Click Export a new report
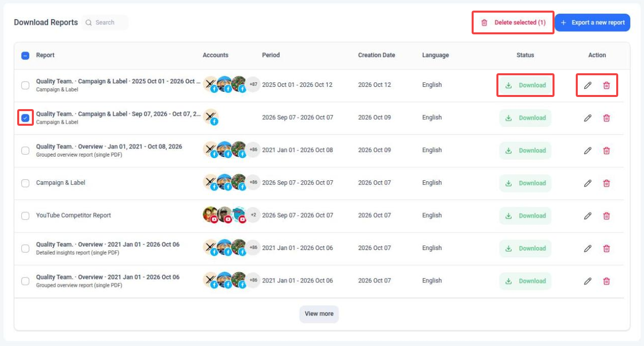Image resolution: width=644 pixels, height=346 pixels. tap(592, 23)
